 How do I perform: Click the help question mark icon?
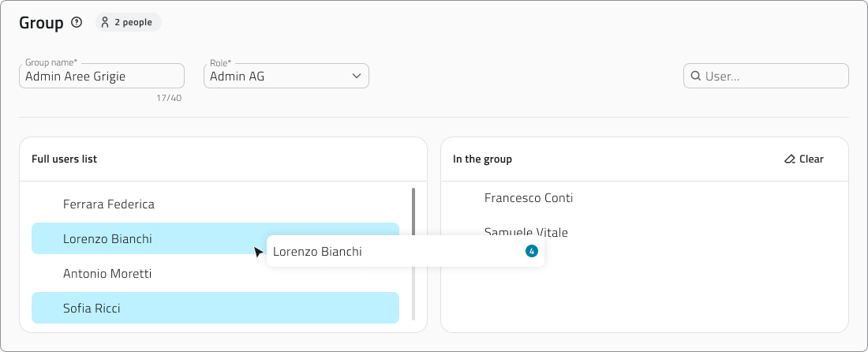[77, 23]
